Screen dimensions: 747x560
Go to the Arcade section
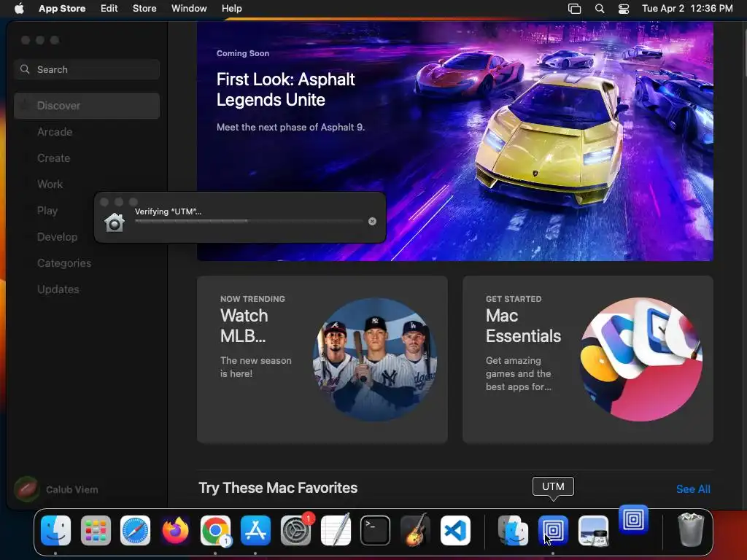(87, 132)
